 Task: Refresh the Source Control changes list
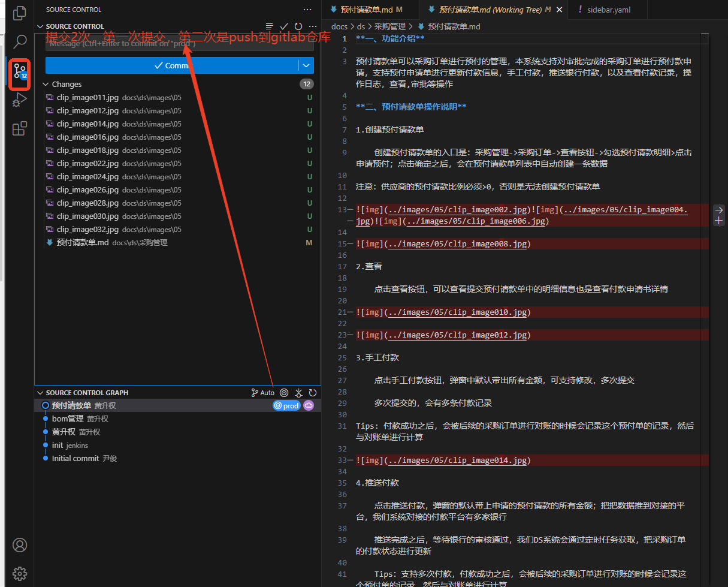(x=298, y=26)
